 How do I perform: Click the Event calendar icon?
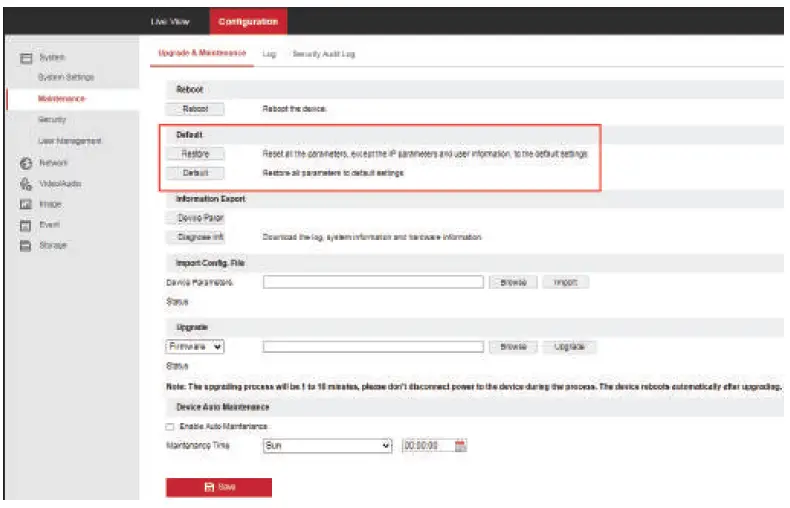tap(26, 225)
